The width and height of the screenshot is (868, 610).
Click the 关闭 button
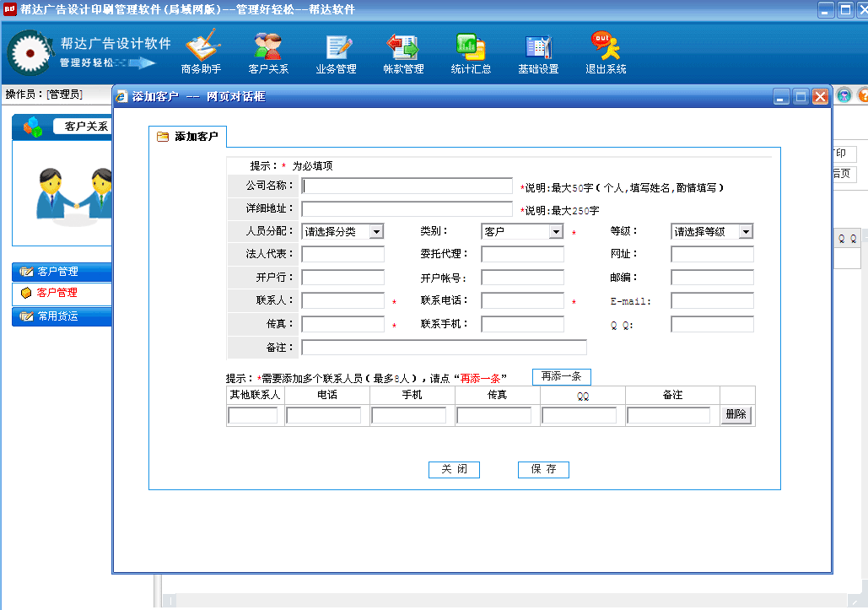tap(454, 469)
